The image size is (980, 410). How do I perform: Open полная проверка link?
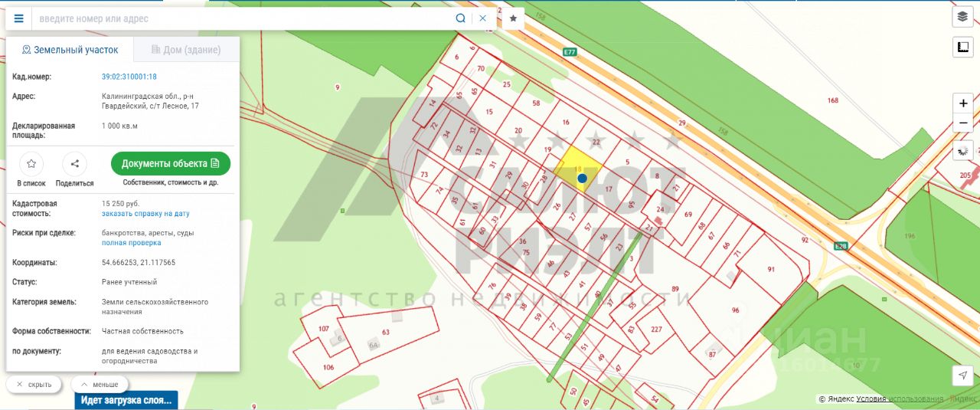coord(132,243)
